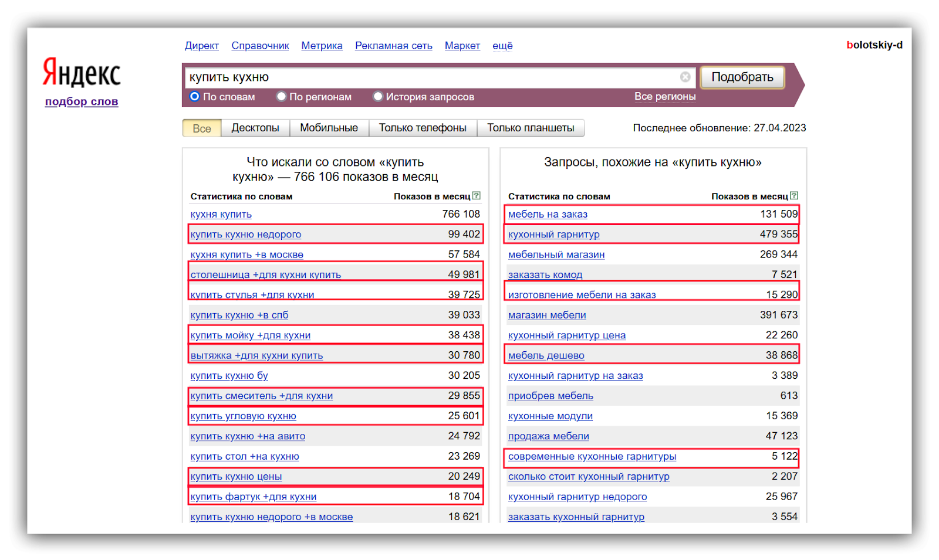Screen dimensions: 939x560
Task: Open help icon beside right 'Показов в месяц'
Action: (794, 196)
